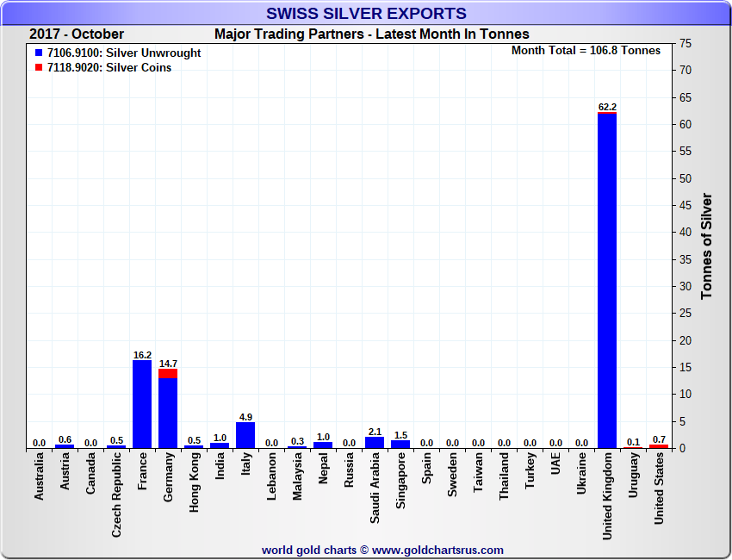This screenshot has width=732, height=560.
Task: Click the United Kingdom blue bar
Action: (x=607, y=280)
